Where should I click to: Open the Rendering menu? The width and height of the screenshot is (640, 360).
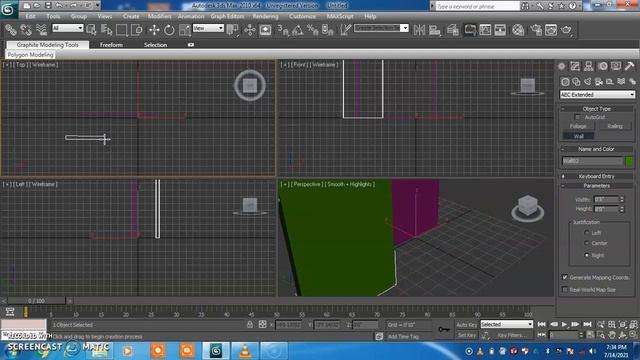coord(265,16)
